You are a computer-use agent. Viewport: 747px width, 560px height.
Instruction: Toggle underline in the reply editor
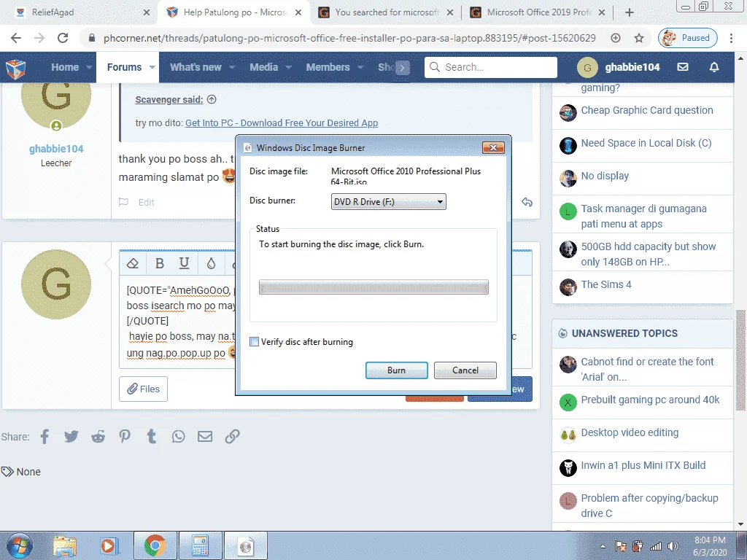click(x=184, y=263)
